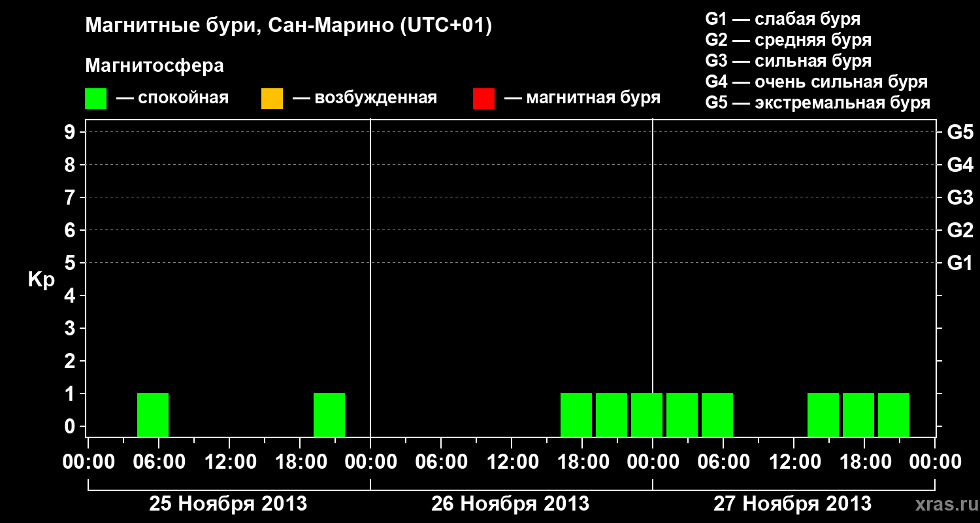Click the legend label '— возбужденная'
The width and height of the screenshot is (980, 523).
[x=365, y=98]
